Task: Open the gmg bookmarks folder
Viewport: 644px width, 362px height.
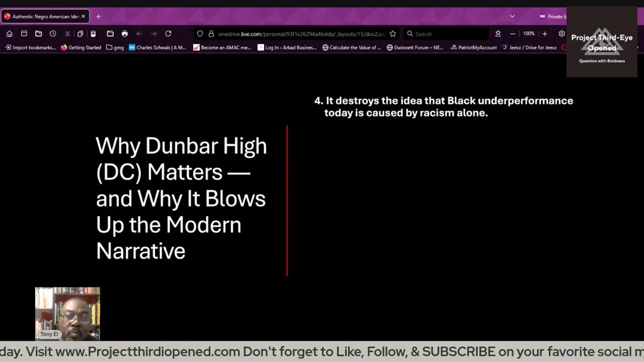Action: (115, 47)
